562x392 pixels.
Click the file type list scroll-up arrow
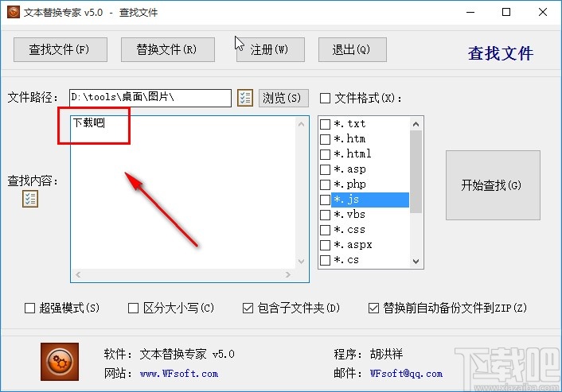tap(416, 124)
